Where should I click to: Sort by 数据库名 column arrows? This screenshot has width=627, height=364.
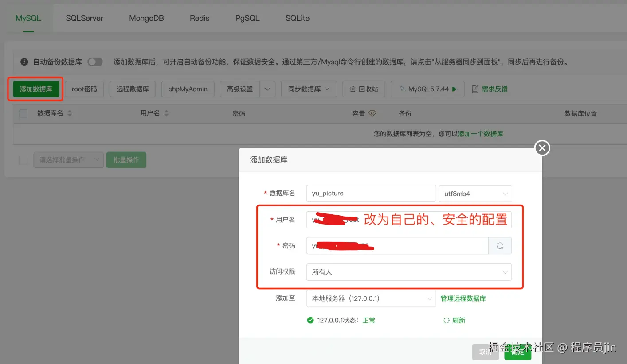coord(69,114)
